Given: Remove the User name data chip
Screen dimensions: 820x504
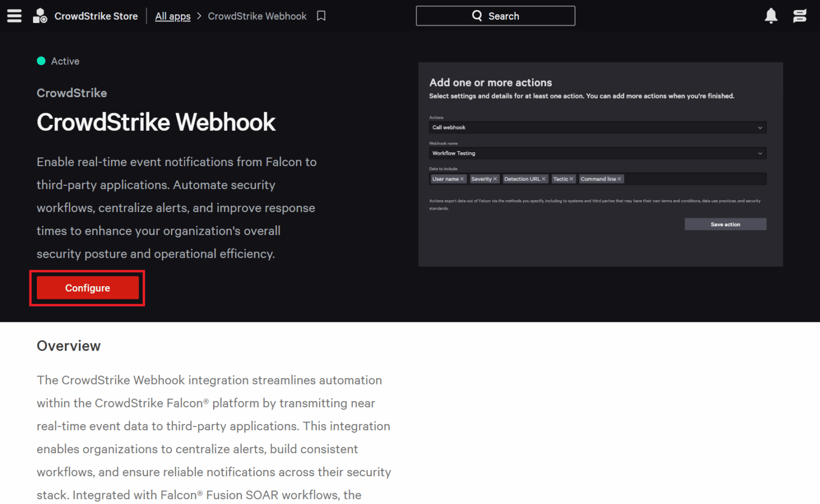Looking at the screenshot, I should [x=462, y=179].
